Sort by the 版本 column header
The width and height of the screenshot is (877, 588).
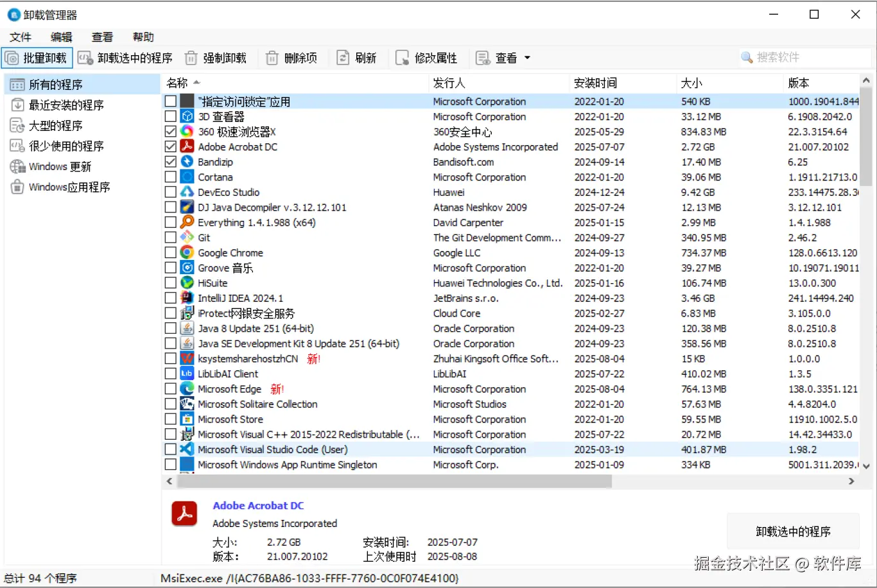pos(822,83)
